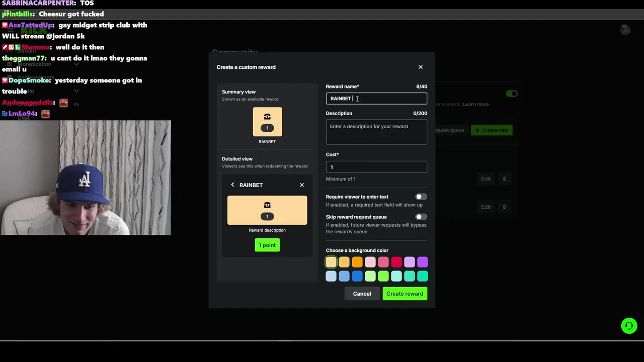Screen dimensions: 644x362
Task: Click the printbills username in chat overlay
Action: tap(18, 14)
